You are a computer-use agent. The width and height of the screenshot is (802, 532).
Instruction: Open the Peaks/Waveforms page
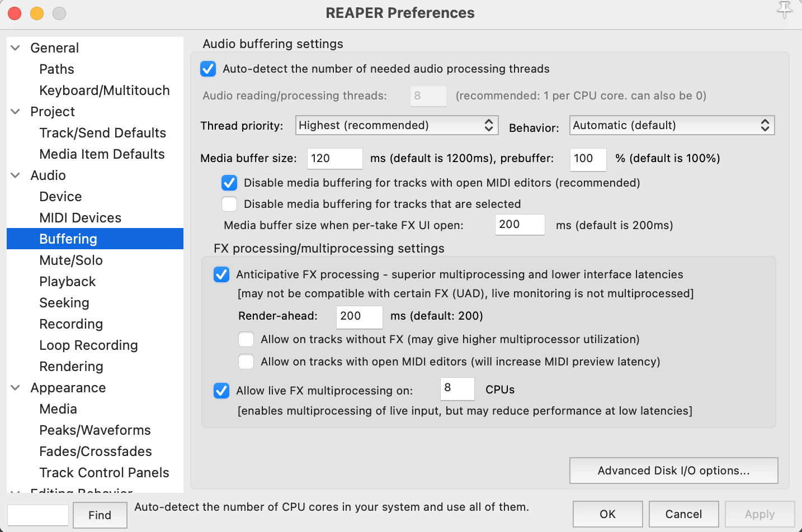(x=95, y=430)
